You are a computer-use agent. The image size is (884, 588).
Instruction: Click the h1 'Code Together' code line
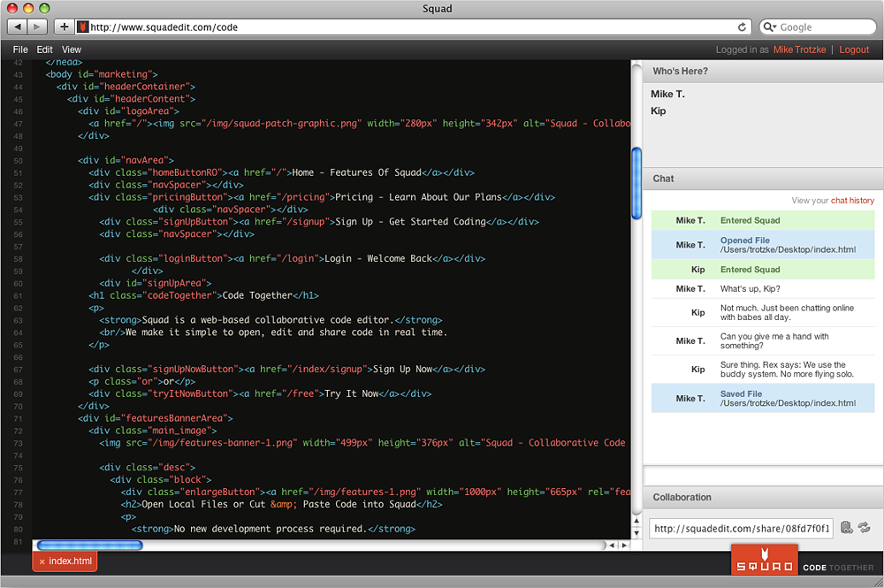point(203,295)
